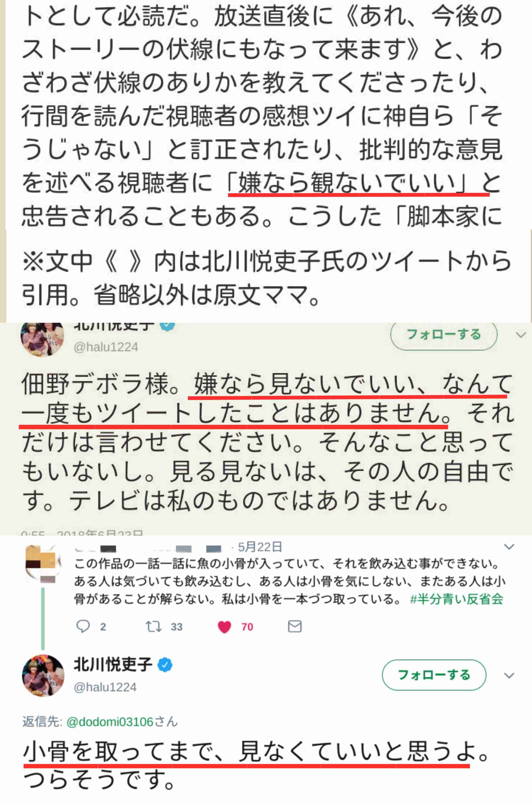Viewport: 532px width, 806px height.
Task: Click the red heart like icon
Action: [x=224, y=627]
